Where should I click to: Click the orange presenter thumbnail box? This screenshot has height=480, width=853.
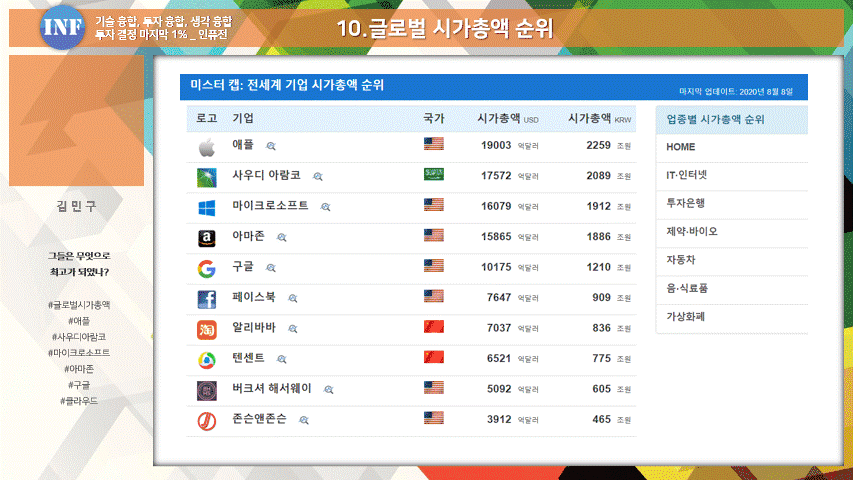[77, 120]
